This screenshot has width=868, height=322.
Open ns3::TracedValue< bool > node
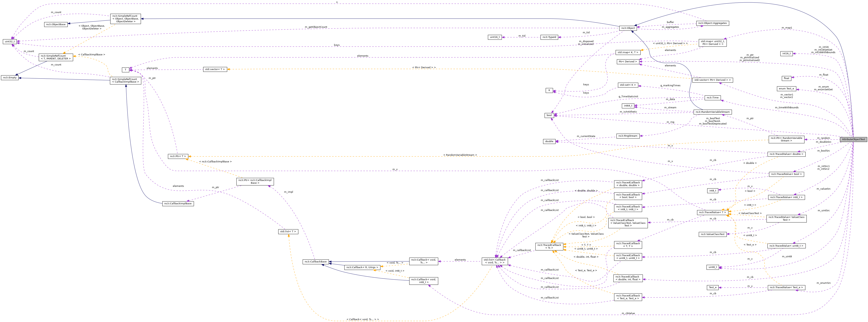786,174
